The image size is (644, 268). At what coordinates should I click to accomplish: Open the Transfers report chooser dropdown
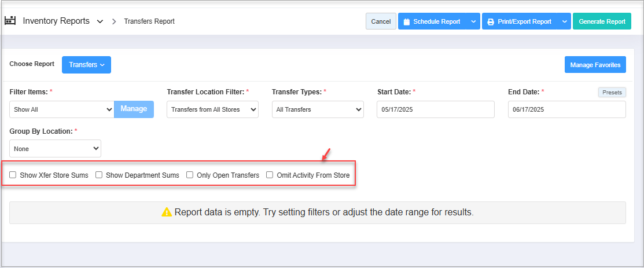(x=87, y=65)
